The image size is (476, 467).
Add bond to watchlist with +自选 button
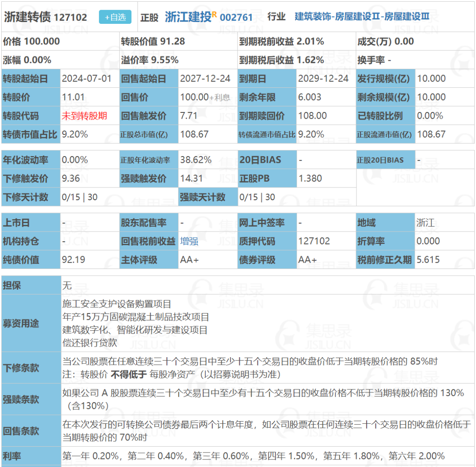(115, 17)
